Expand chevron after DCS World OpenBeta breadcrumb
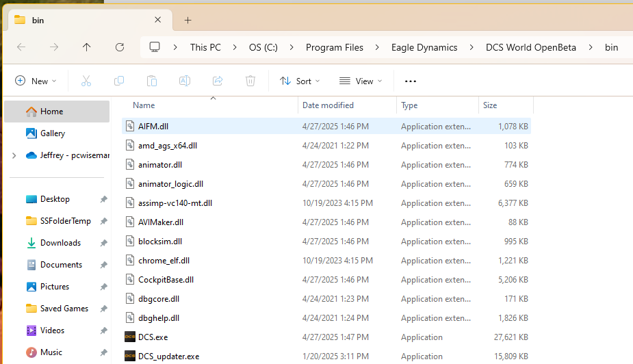The height and width of the screenshot is (364, 633). pos(591,47)
